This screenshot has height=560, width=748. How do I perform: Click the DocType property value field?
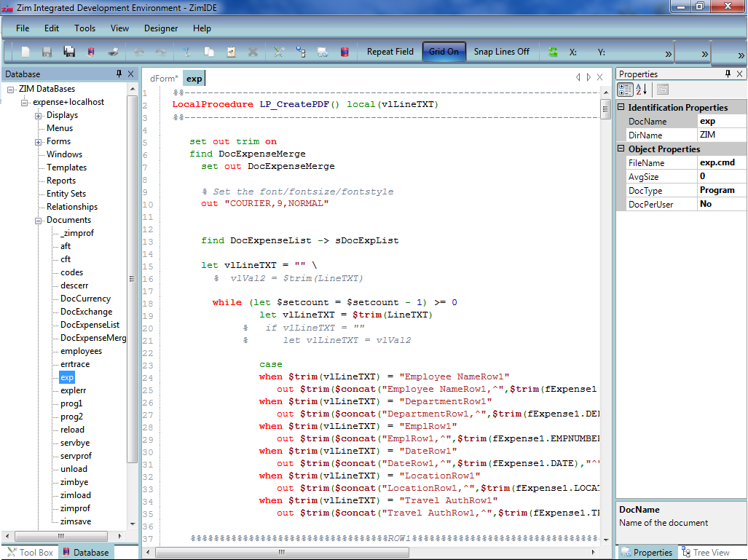click(x=720, y=190)
